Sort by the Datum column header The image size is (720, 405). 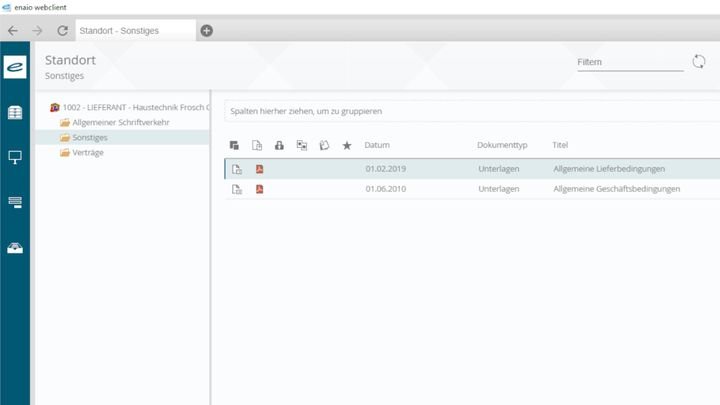click(377, 145)
